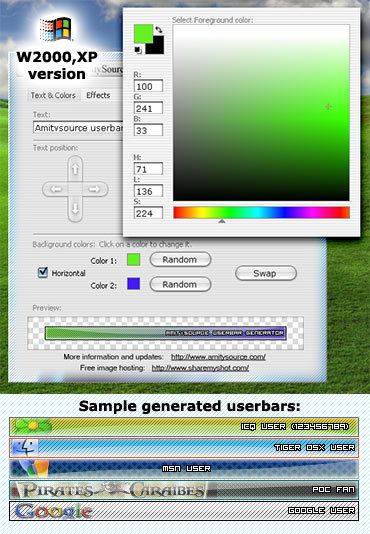370x534 pixels.
Task: Open the Text & Colors tab
Action: [x=53, y=95]
